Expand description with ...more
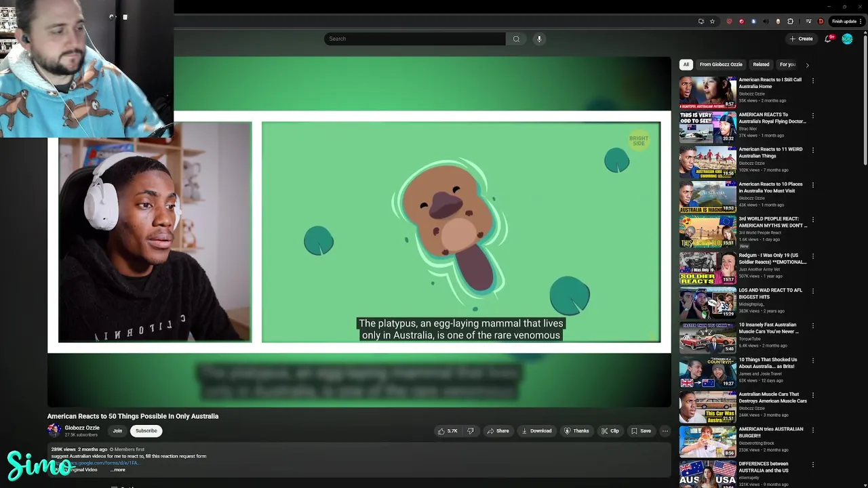This screenshot has width=868, height=488. pos(118,470)
